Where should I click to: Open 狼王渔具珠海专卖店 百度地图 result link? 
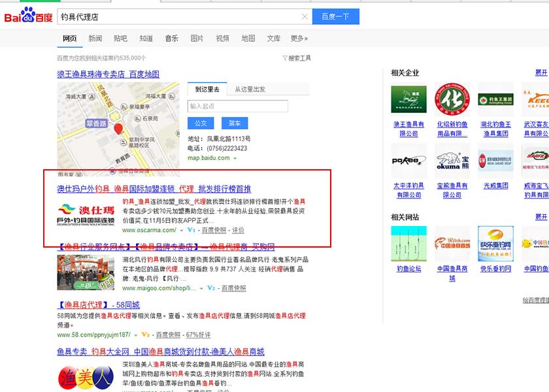(x=108, y=74)
